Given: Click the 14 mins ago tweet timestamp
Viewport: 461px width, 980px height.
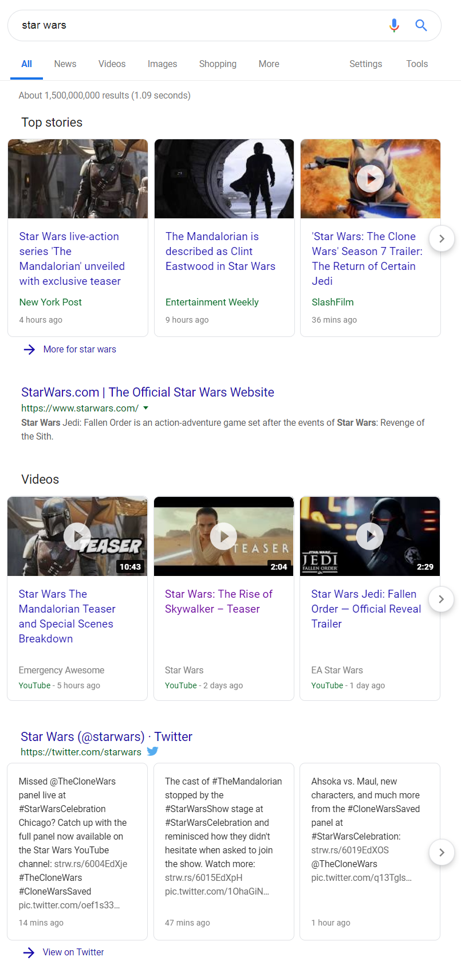Looking at the screenshot, I should coord(41,923).
